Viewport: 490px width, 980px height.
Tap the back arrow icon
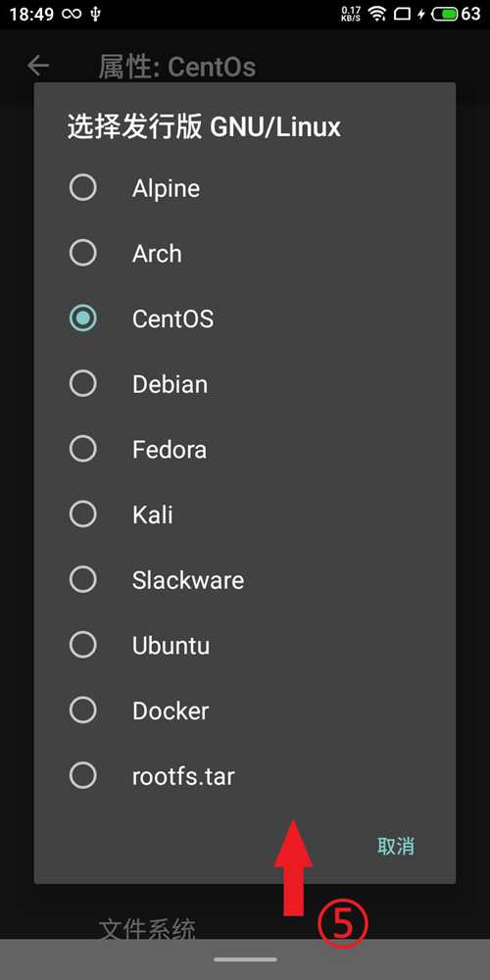coord(38,66)
